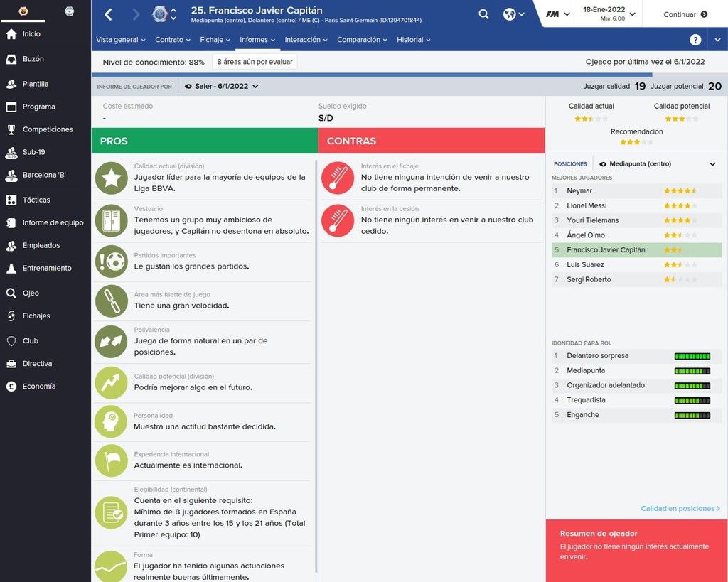728x582 pixels.
Task: Open the Fichajes transfers icon
Action: tap(11, 316)
